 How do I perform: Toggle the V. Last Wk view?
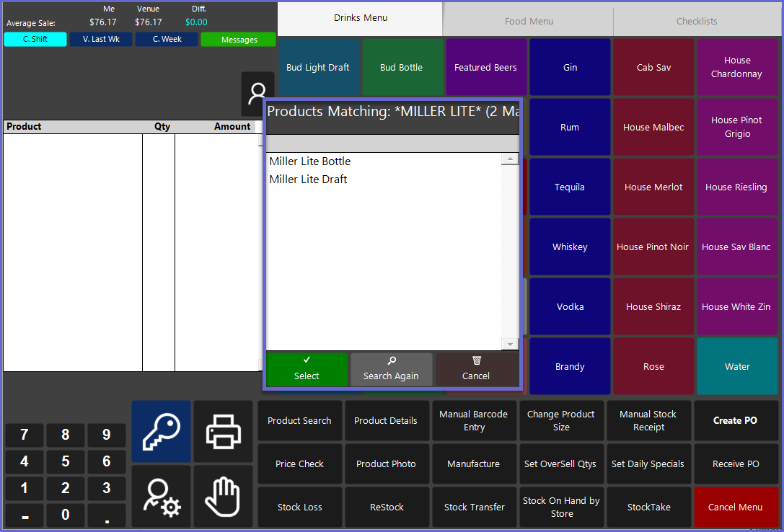[101, 40]
